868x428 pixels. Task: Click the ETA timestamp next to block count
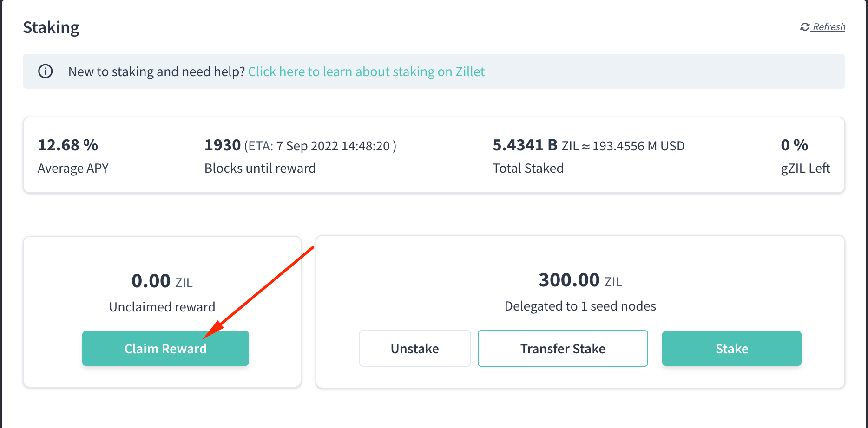coord(320,145)
